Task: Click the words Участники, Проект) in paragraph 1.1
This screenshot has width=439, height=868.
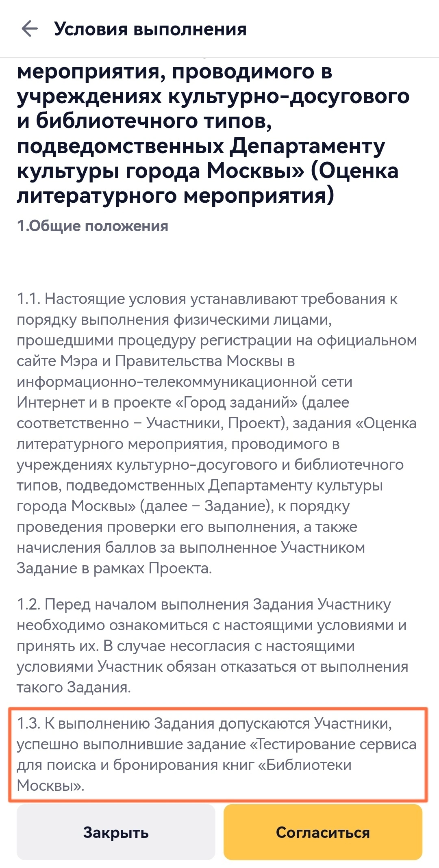Action: [x=217, y=423]
